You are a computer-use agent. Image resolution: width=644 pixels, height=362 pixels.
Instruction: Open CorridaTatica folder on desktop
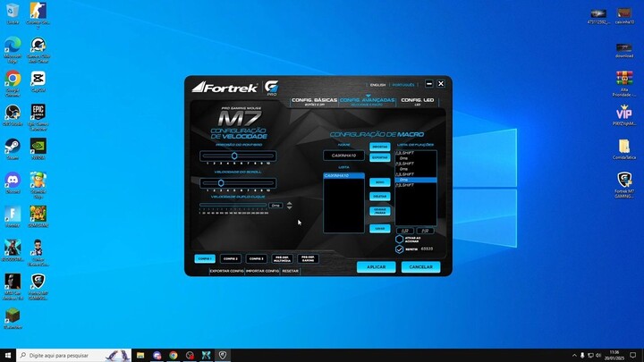tap(624, 149)
